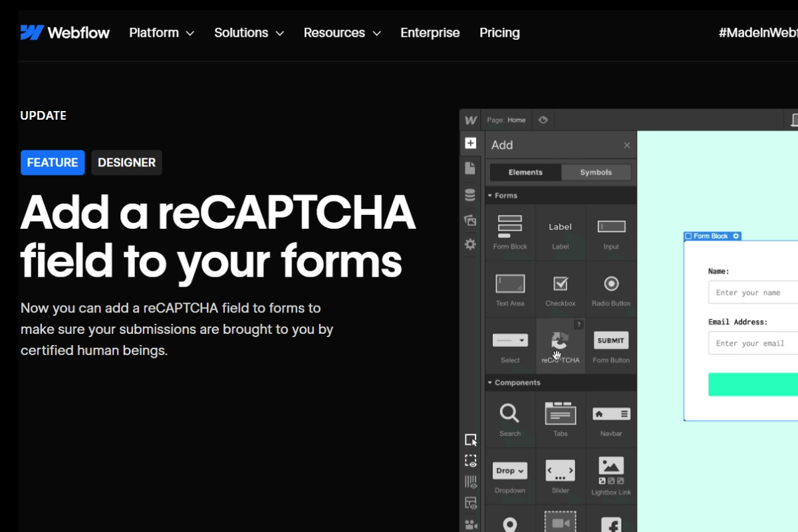Screen dimensions: 798x532
Task: Add the Checkbox form element
Action: click(x=561, y=288)
